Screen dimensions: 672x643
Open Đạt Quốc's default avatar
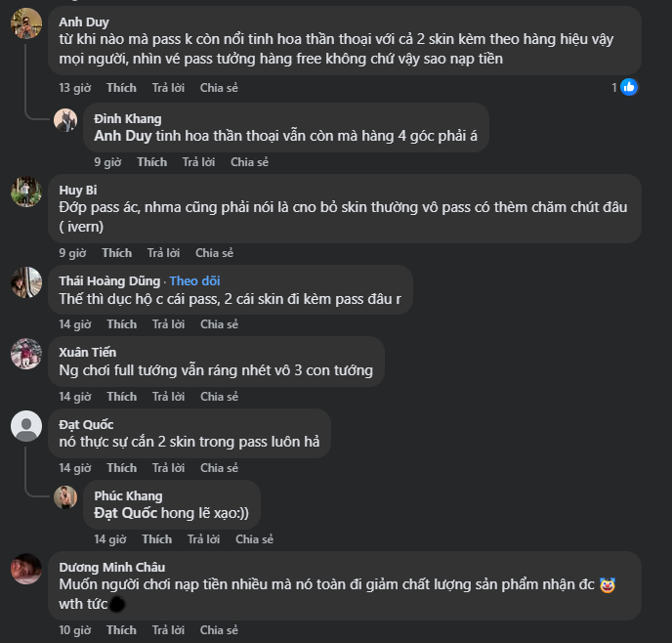pos(26,426)
